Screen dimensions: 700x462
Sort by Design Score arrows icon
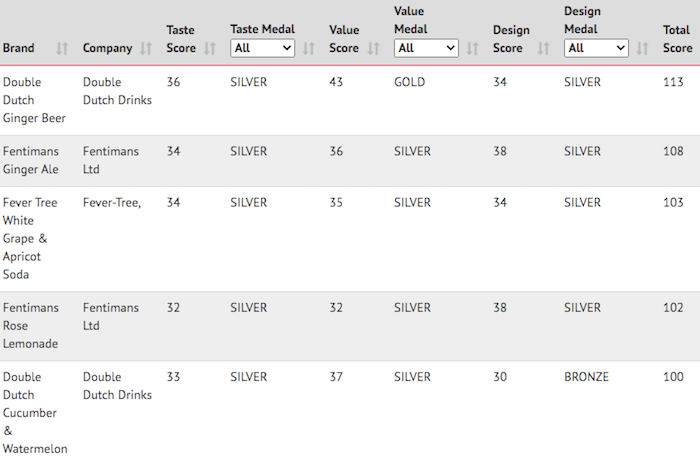pyautogui.click(x=543, y=48)
